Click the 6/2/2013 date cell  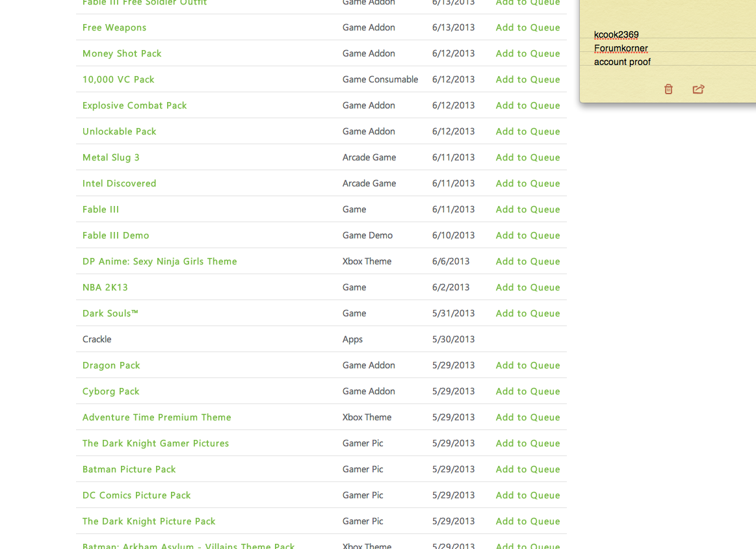pyautogui.click(x=450, y=288)
